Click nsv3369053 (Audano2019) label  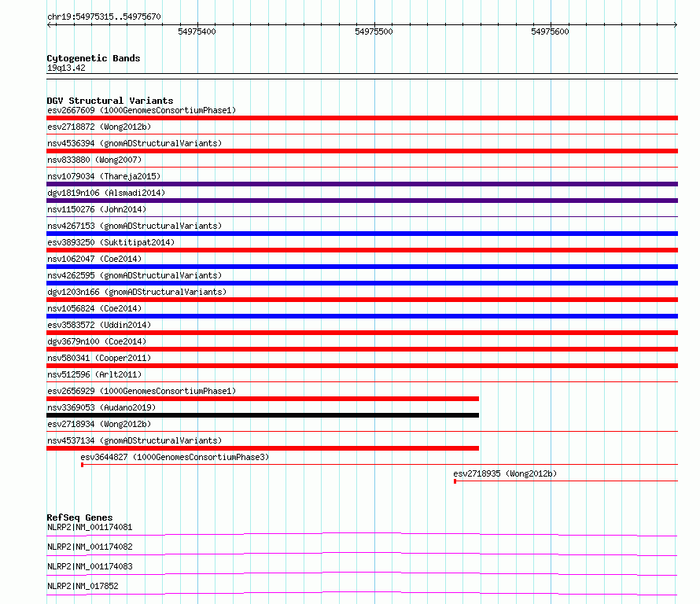(x=101, y=407)
